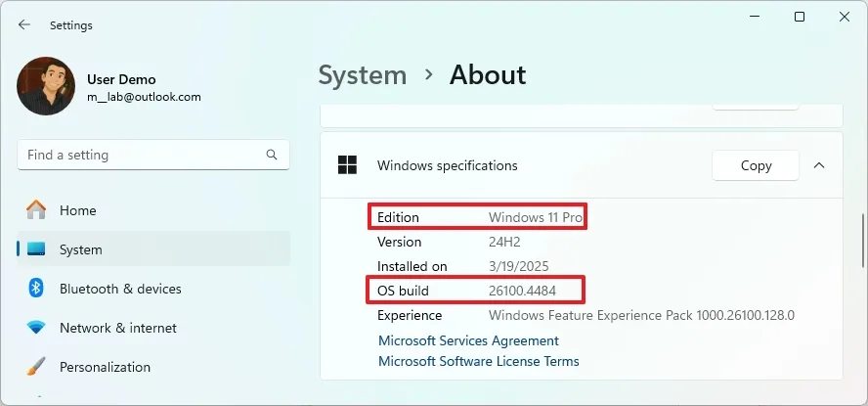Screen dimensions: 868x406
Task: Click the Find a setting search box
Action: coord(153,155)
